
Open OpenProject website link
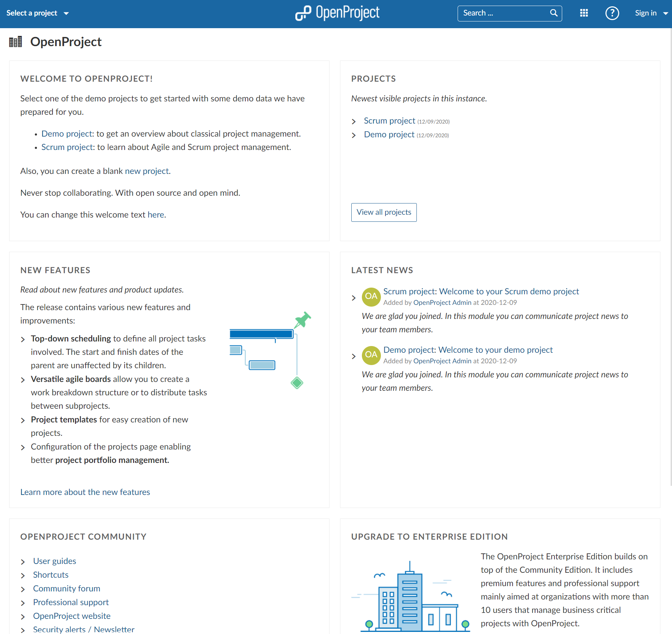click(x=72, y=616)
